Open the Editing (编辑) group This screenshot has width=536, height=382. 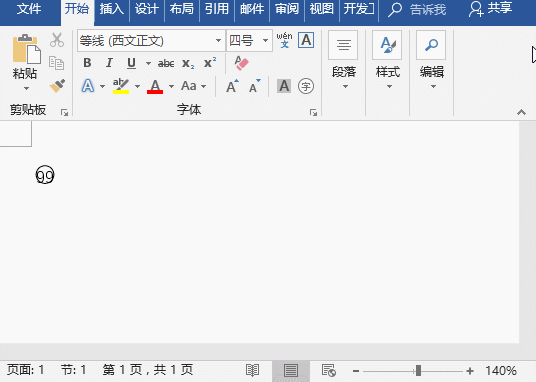[x=432, y=61]
